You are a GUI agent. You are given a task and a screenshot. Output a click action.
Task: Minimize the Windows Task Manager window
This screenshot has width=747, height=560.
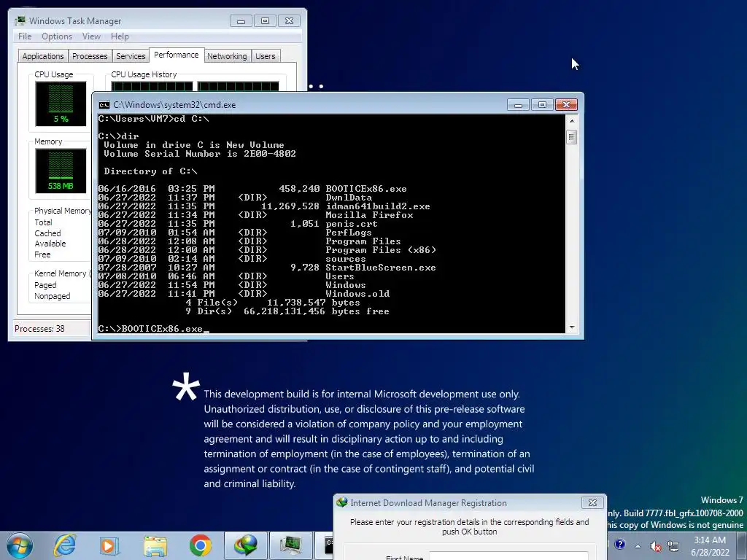coord(241,21)
